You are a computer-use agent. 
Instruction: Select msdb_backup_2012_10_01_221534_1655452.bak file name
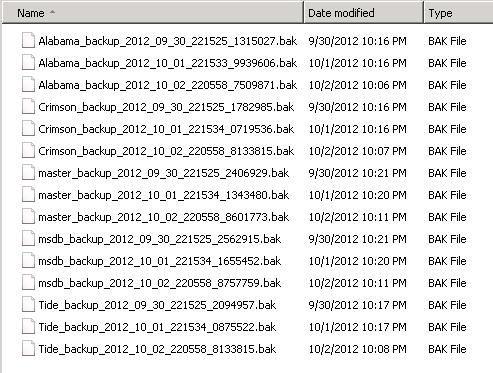[x=160, y=261]
